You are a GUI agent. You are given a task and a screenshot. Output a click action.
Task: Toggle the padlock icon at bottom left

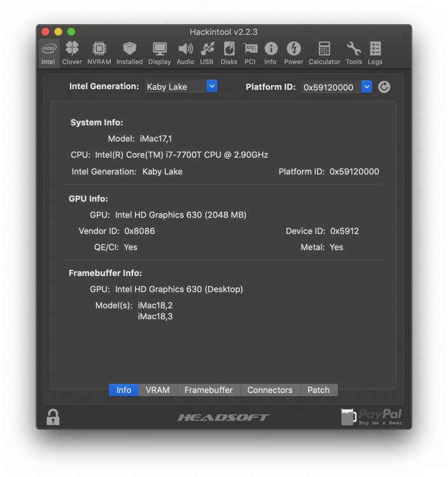tap(53, 417)
